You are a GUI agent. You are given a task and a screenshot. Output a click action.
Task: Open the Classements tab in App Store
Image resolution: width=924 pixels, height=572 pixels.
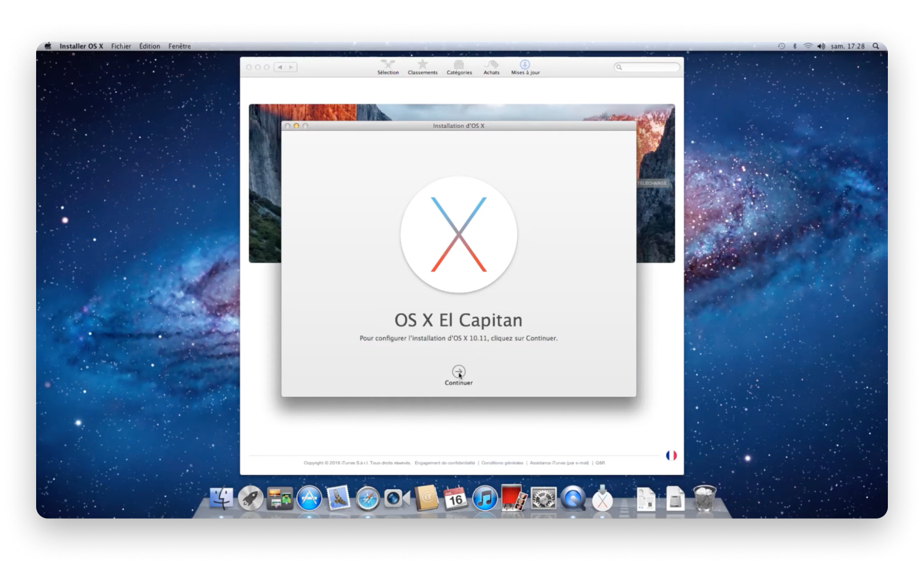pos(422,67)
